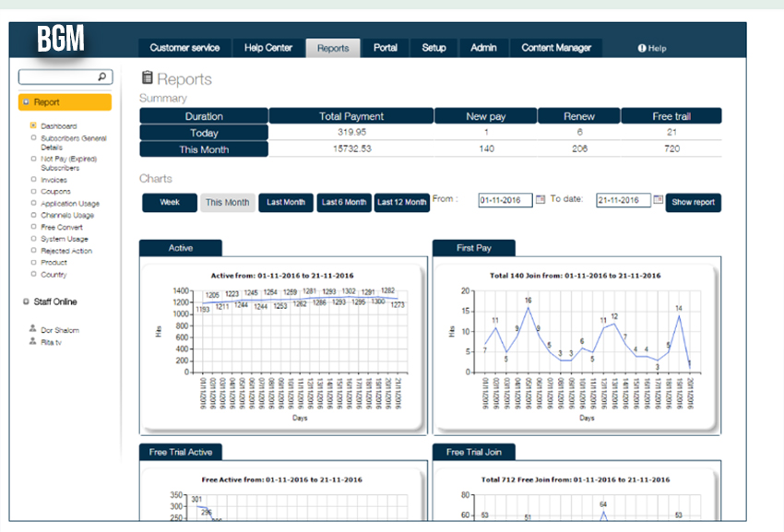
Task: Click the BGM logo
Action: [x=61, y=39]
